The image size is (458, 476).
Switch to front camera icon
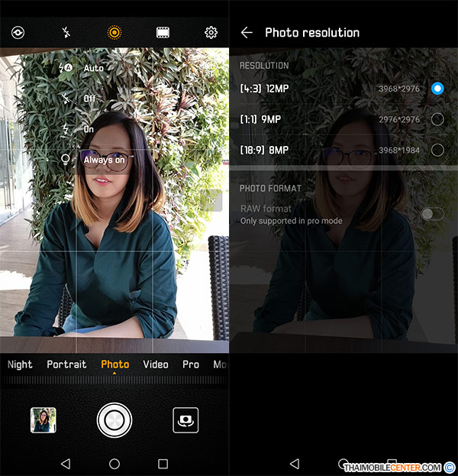tap(185, 420)
